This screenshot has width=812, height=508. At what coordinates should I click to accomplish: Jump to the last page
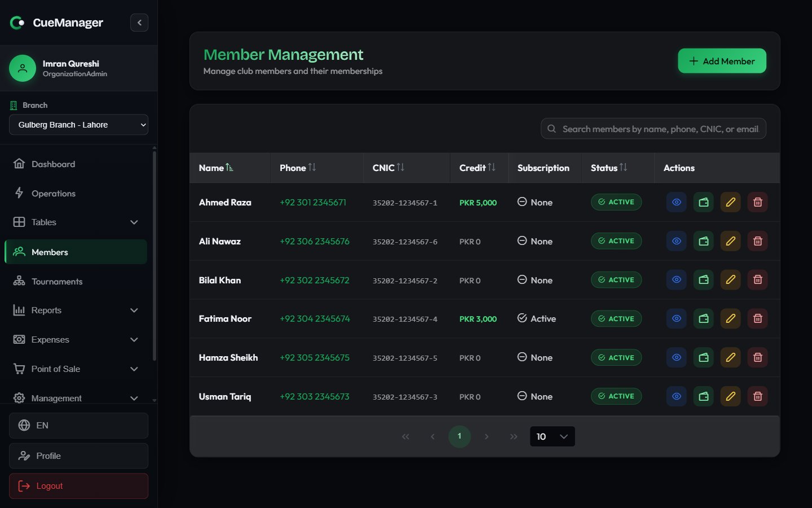click(x=514, y=436)
